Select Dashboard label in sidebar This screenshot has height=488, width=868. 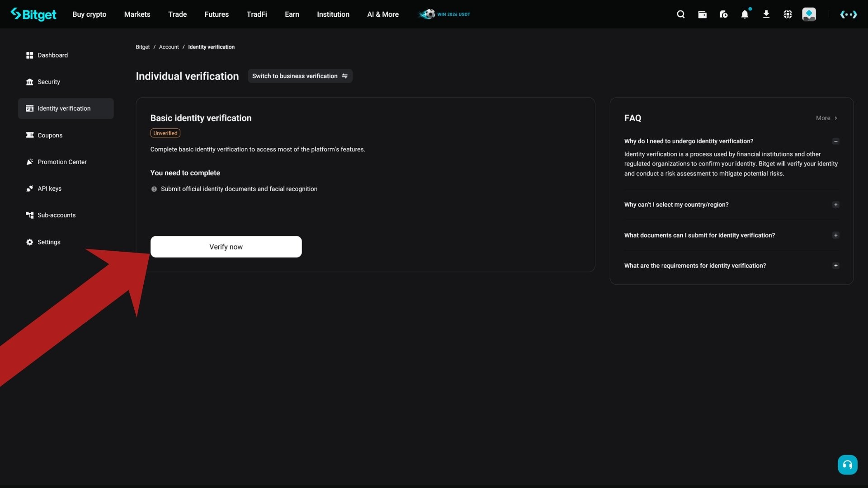coord(53,55)
